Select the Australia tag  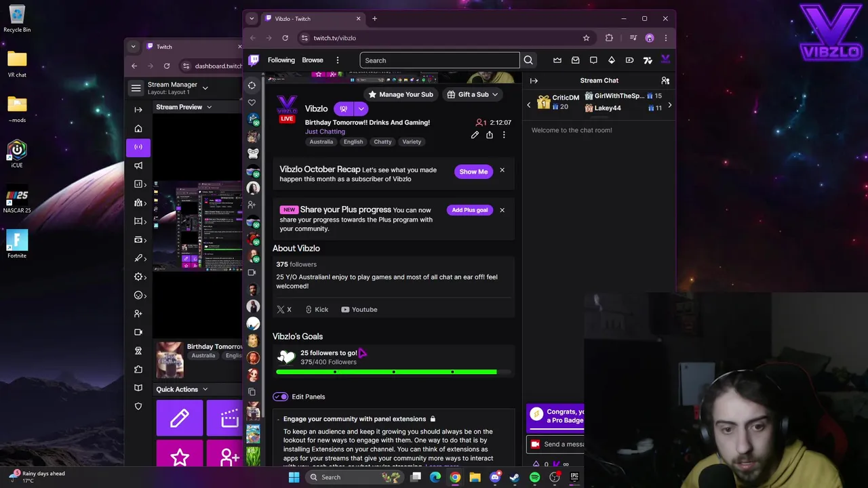pos(321,142)
